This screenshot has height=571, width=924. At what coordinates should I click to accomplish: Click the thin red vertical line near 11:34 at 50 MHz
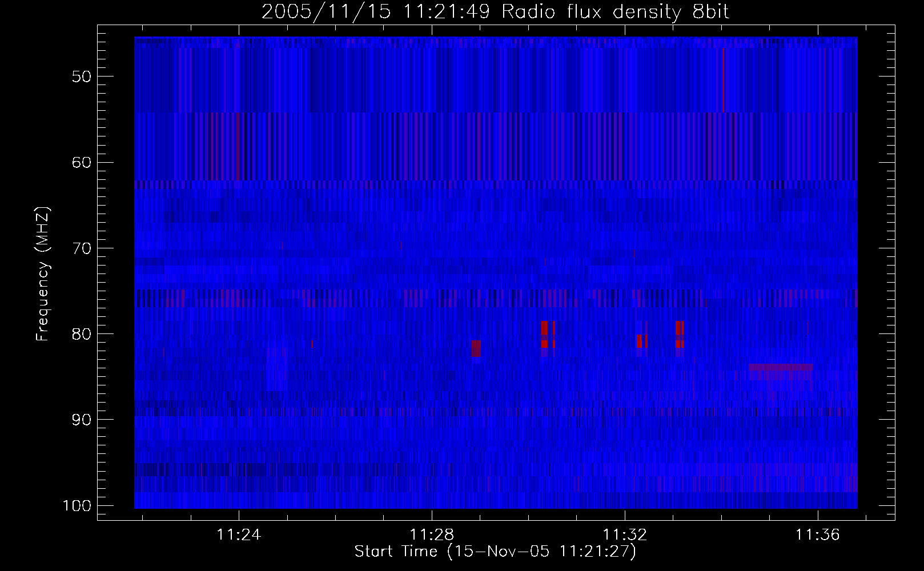click(x=723, y=80)
